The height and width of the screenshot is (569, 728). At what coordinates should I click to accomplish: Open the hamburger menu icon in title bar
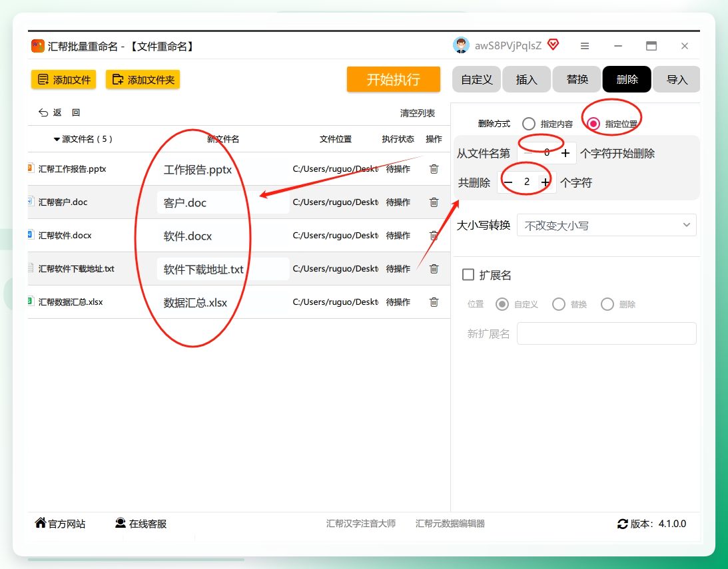585,46
